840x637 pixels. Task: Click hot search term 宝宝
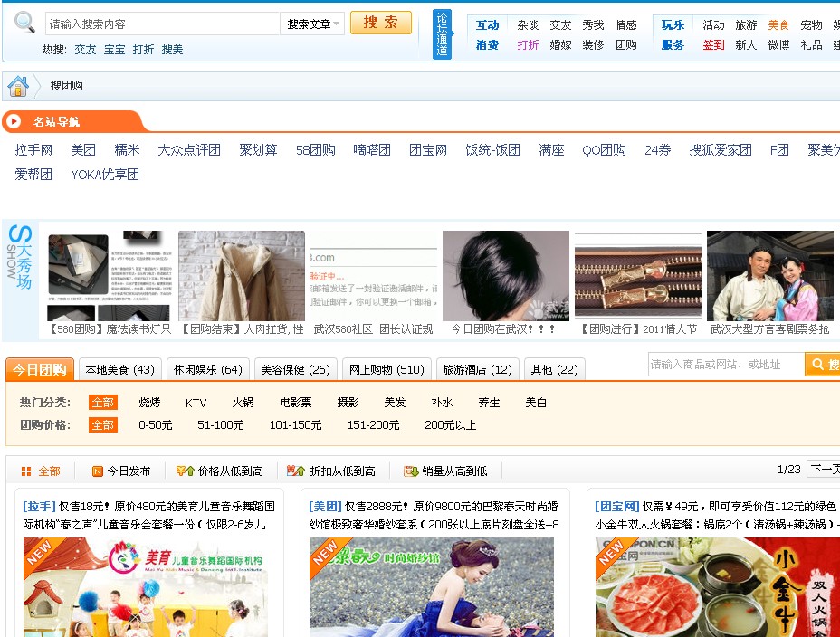[115, 50]
